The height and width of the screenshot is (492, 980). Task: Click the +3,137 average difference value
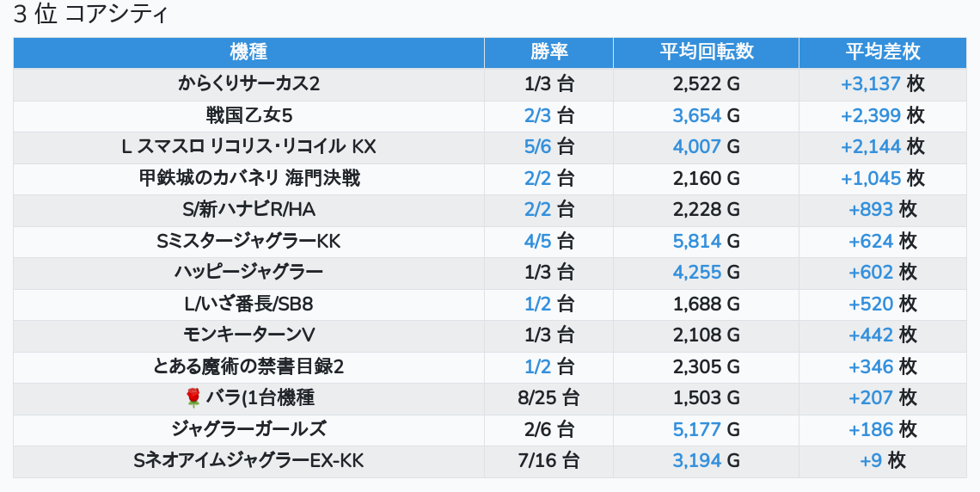[x=870, y=83]
